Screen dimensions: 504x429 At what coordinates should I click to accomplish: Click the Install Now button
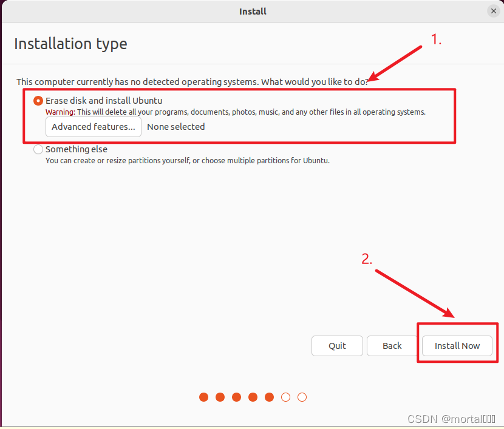(457, 346)
